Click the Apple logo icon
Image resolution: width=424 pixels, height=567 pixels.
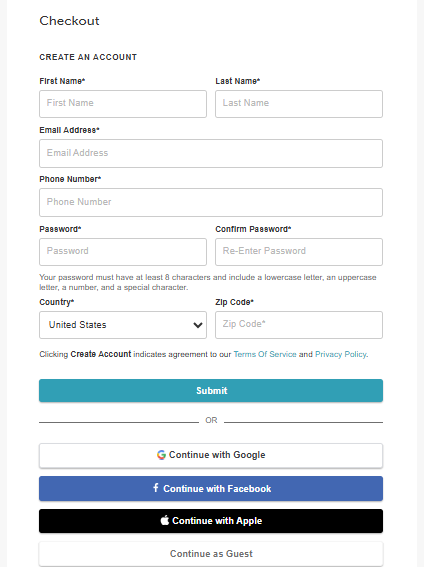[165, 520]
